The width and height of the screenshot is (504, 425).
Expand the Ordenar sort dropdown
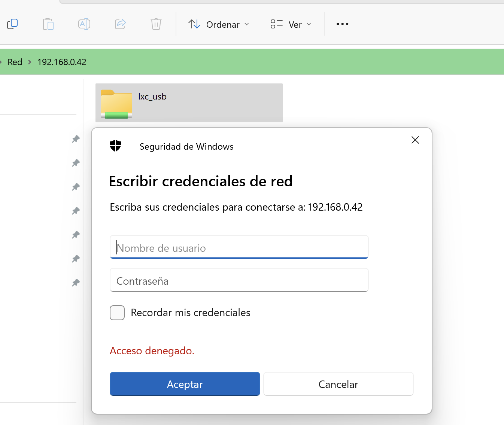coord(219,24)
